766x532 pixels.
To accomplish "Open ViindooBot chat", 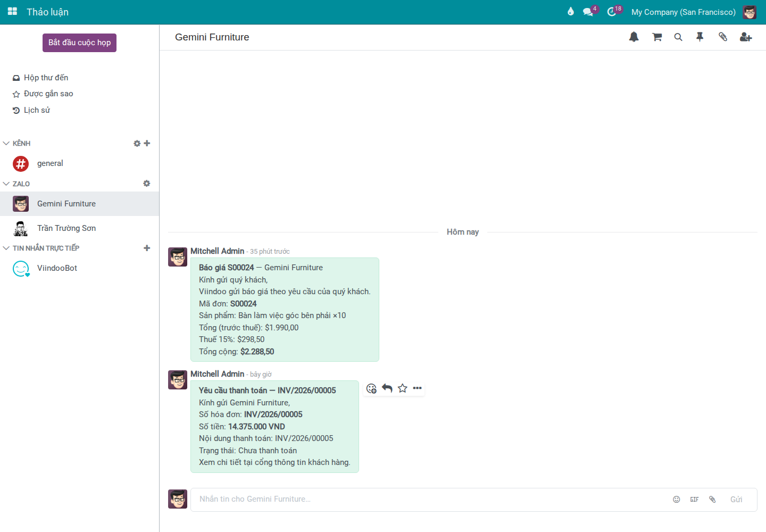I will coord(79,268).
